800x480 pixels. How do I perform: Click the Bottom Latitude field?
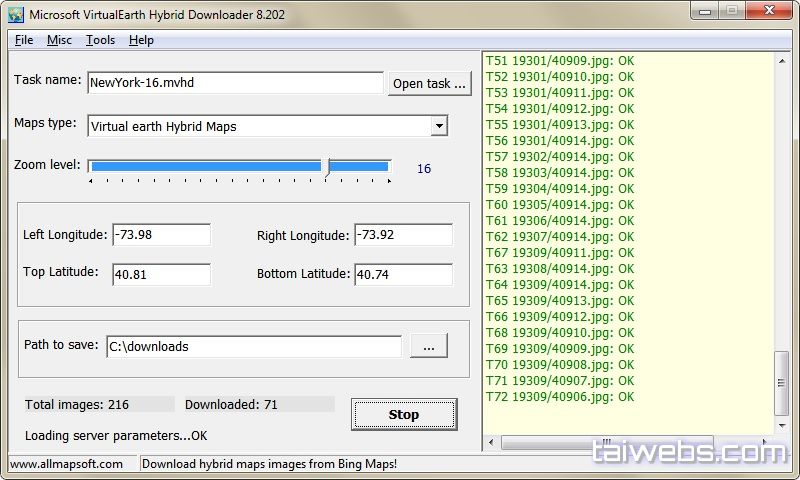403,275
